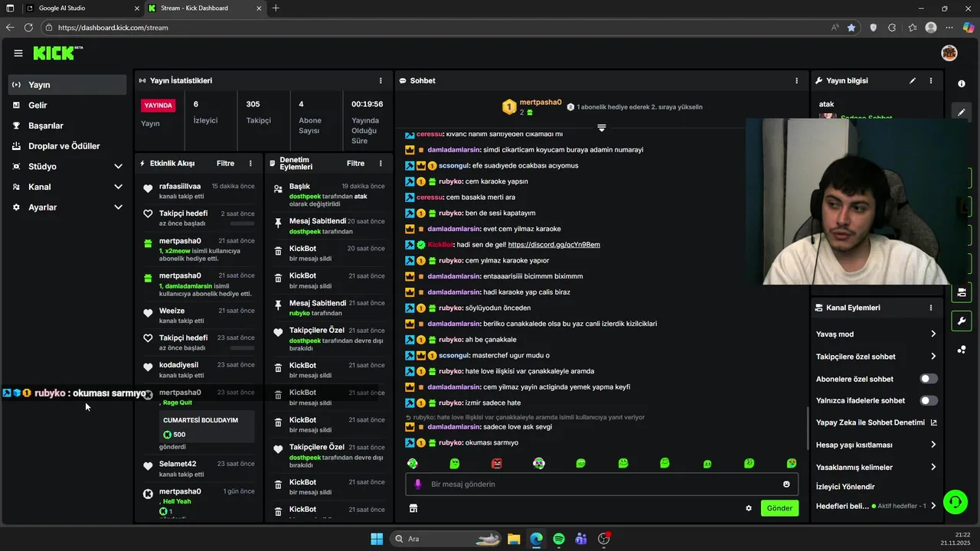
Task: Click the purple microphone icon in message box
Action: coord(417,484)
